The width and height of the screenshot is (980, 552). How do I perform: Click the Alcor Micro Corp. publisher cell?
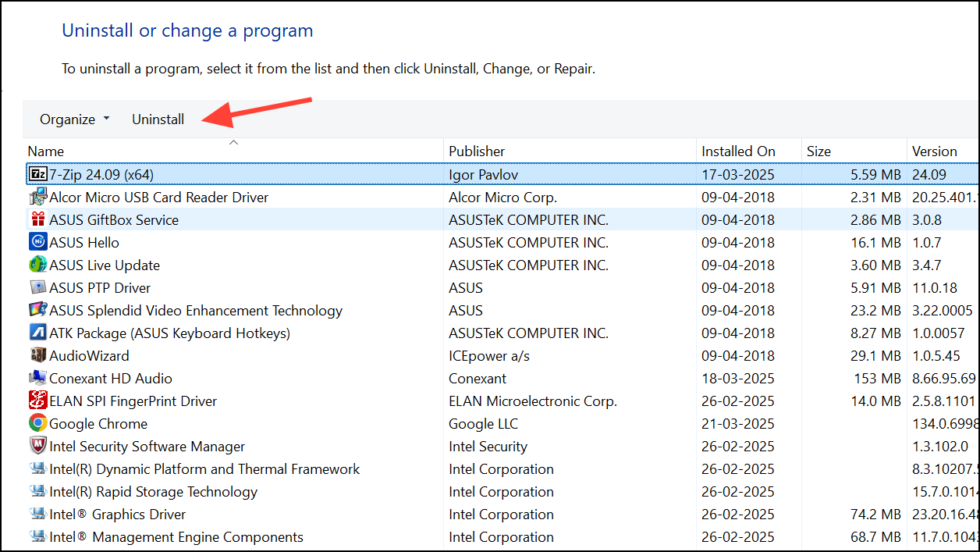pos(502,198)
